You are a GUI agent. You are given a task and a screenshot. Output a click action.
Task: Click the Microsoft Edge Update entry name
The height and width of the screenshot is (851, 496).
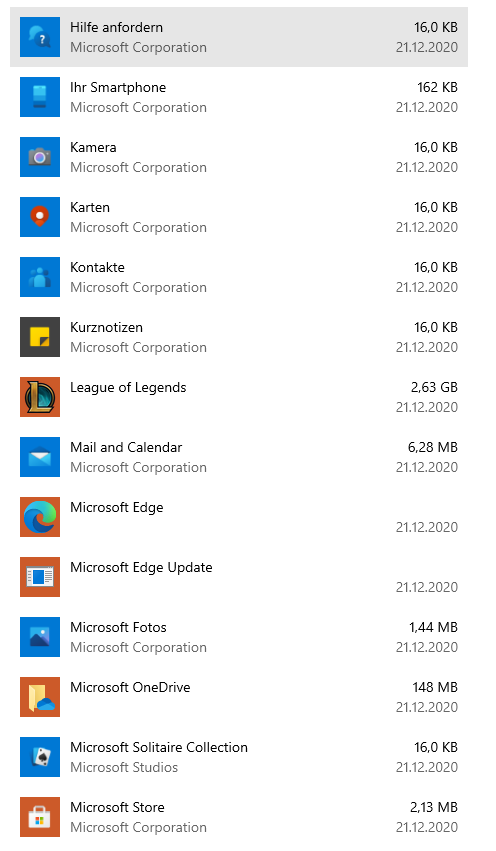pyautogui.click(x=141, y=568)
